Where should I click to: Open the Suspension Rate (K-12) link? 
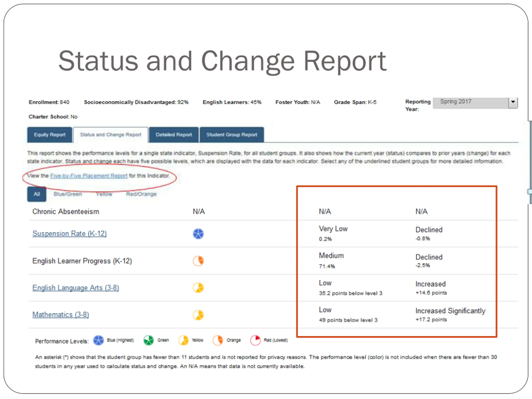pos(69,233)
